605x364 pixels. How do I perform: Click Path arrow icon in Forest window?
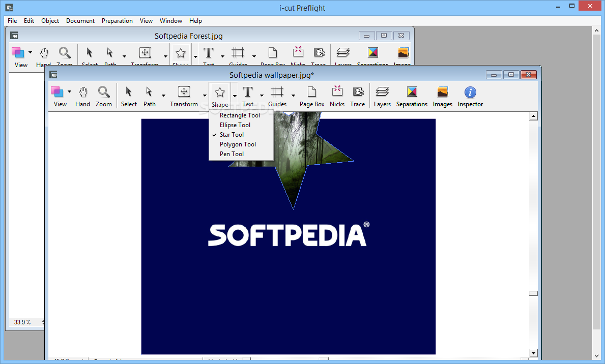110,52
